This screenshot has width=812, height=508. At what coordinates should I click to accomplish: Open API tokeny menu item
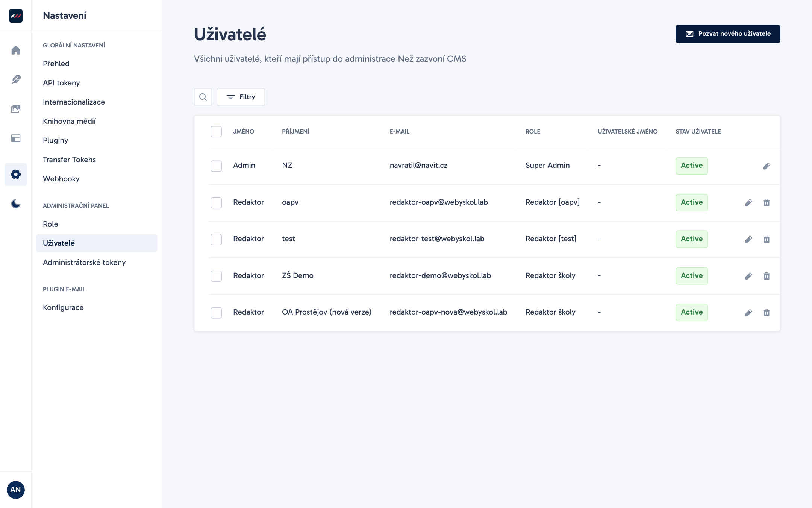pos(97,83)
